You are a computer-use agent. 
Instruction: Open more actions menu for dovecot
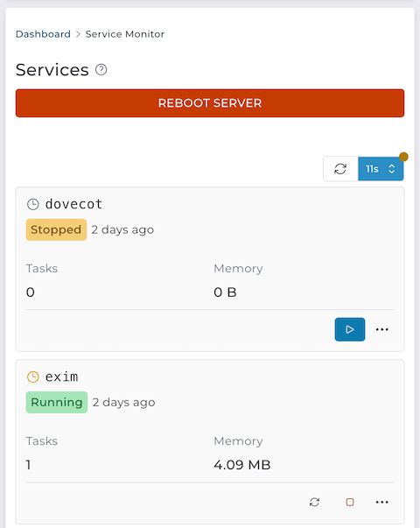(382, 329)
